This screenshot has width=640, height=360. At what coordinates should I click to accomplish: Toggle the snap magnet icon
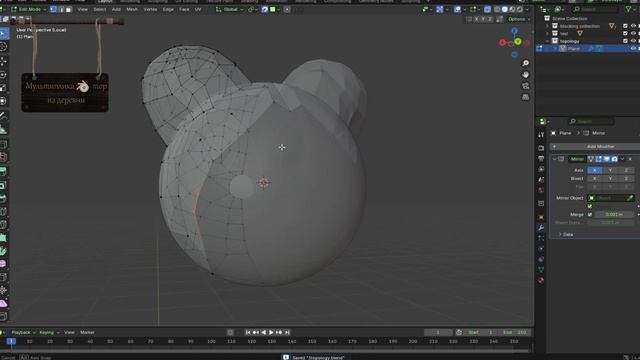click(264, 9)
